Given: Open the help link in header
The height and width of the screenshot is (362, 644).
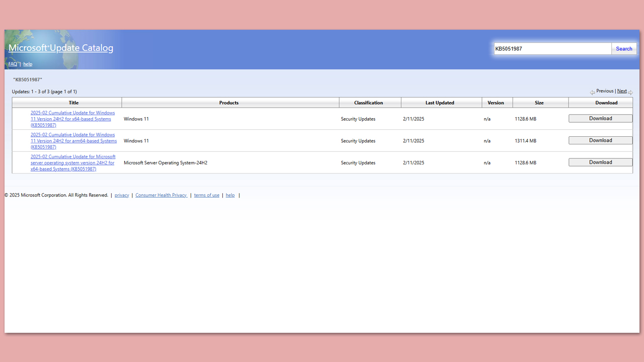Looking at the screenshot, I should point(28,64).
